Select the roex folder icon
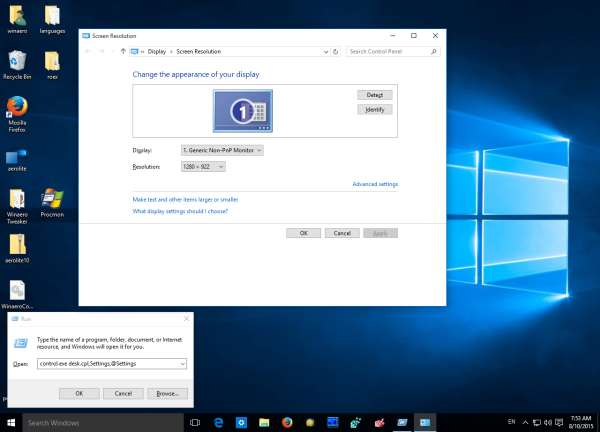This screenshot has width=600, height=432. pos(52,65)
